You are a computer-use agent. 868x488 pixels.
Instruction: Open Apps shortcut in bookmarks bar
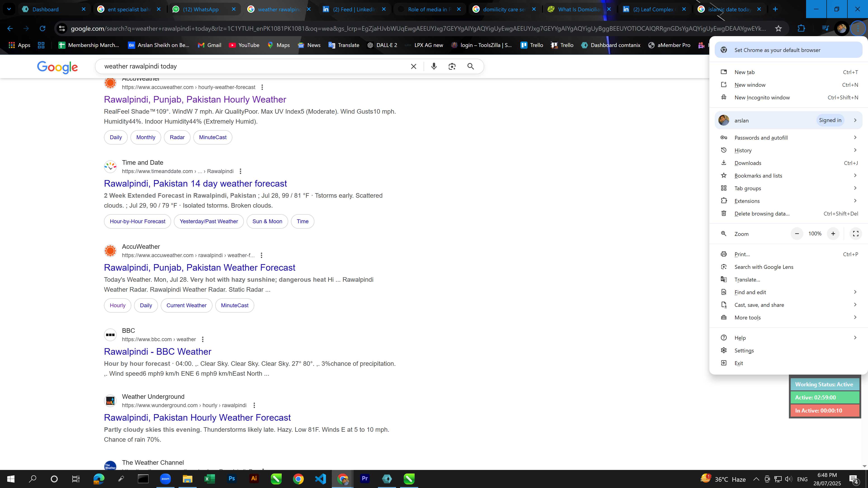pyautogui.click(x=19, y=45)
